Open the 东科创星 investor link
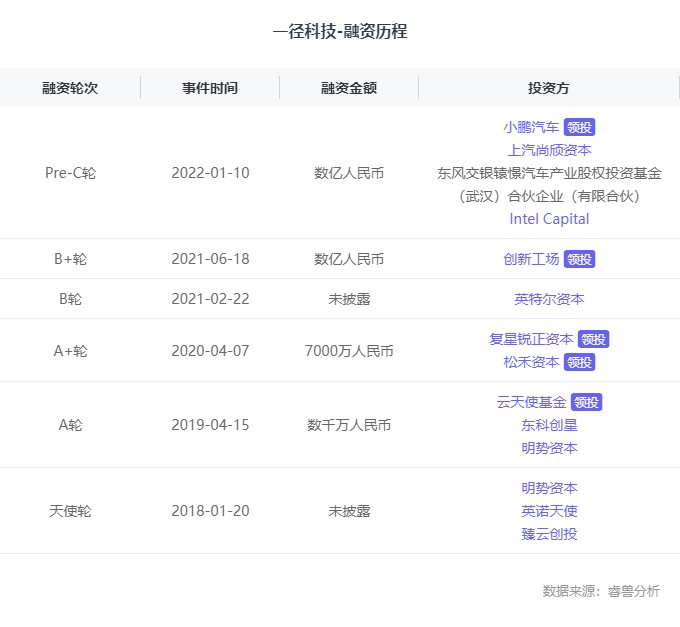 [549, 425]
